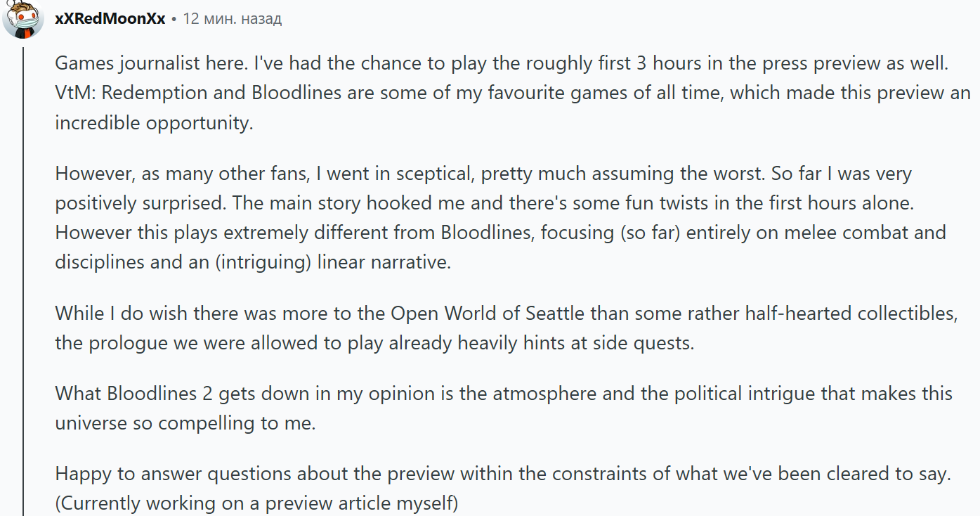This screenshot has height=516, width=980.
Task: Click the phrase "linear narrative"
Action: coord(383,262)
